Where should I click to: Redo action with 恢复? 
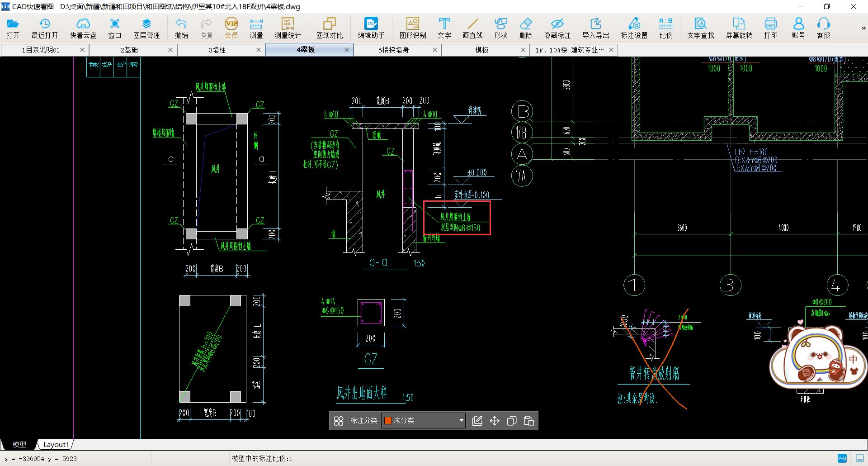(x=206, y=28)
